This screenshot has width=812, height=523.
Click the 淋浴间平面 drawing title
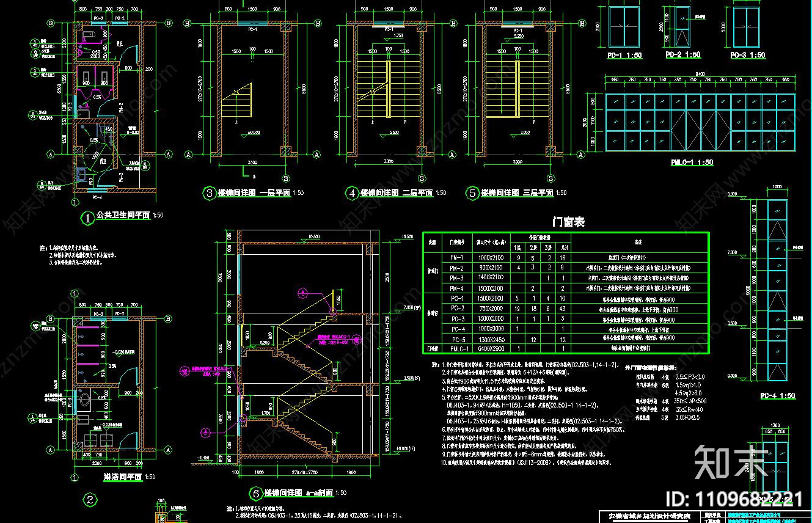click(x=123, y=477)
